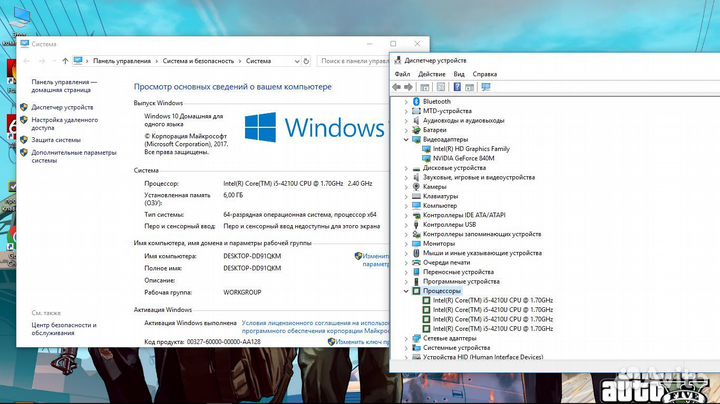Select the Intel(R) HD Graphics Family adapter
720x404 pixels.
point(471,149)
